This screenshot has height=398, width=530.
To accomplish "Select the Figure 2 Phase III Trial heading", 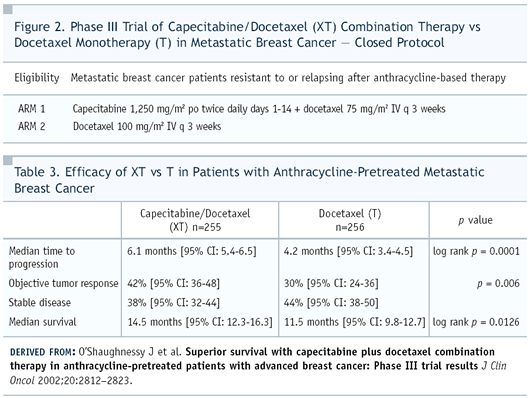I will [x=247, y=34].
